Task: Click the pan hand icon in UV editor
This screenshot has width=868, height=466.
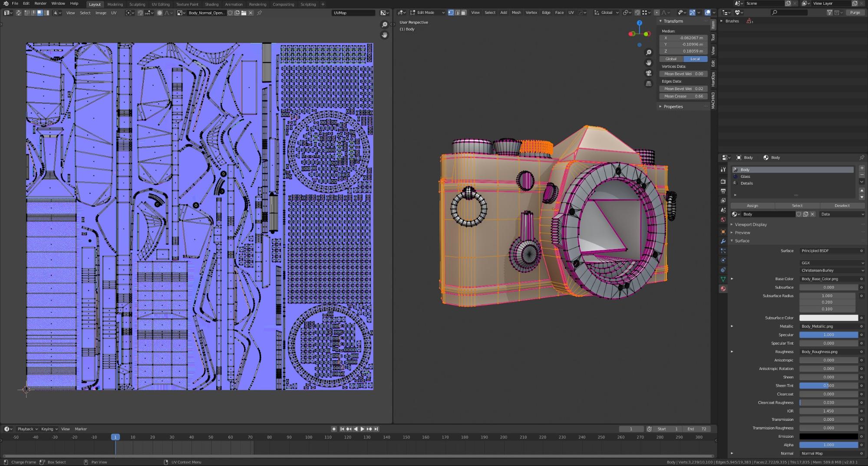Action: (384, 35)
